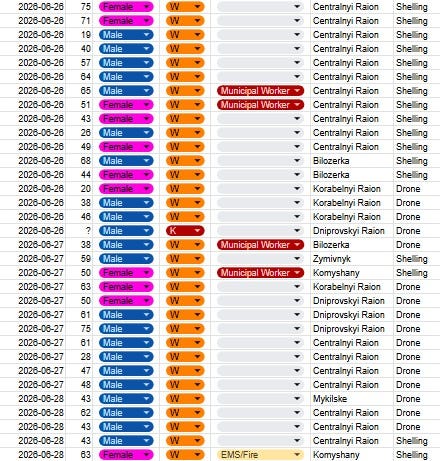
Task: Select the 'Shelling' cell in the Zymivnyk row
Action: 417,259
